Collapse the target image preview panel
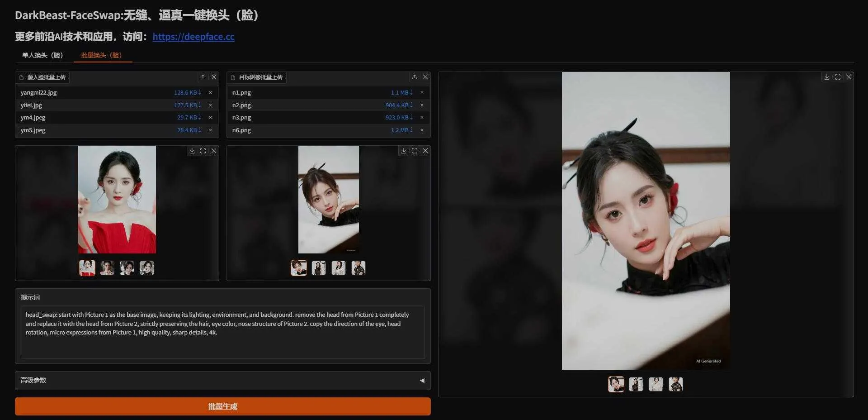The height and width of the screenshot is (420, 868). coord(425,151)
